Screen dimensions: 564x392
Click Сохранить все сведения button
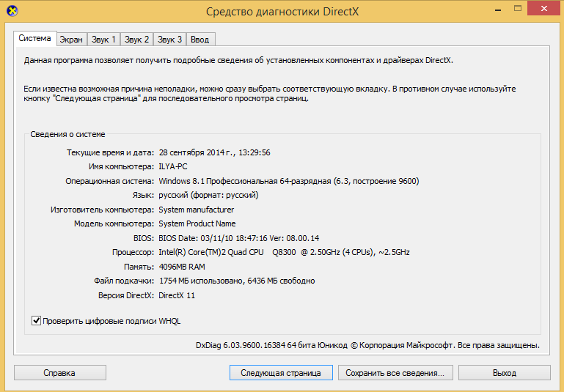click(395, 373)
